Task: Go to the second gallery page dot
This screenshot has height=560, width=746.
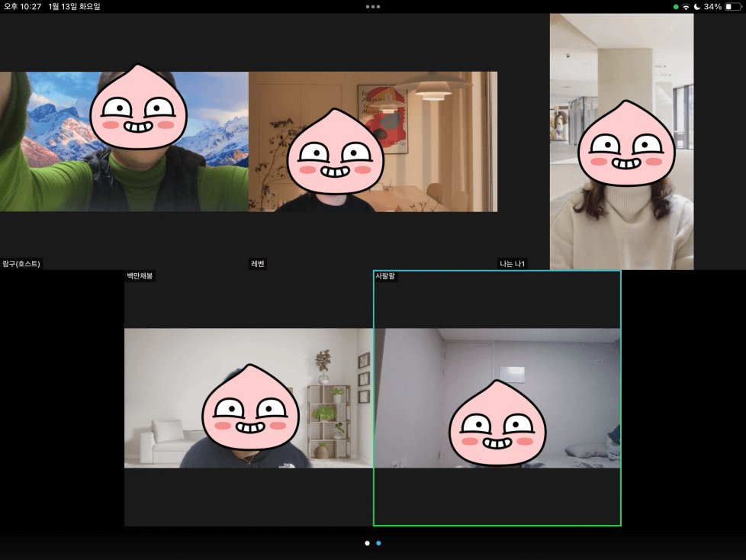Action: coord(379,543)
